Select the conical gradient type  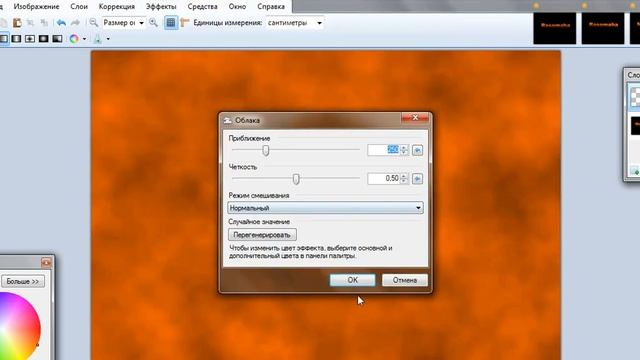[57, 39]
